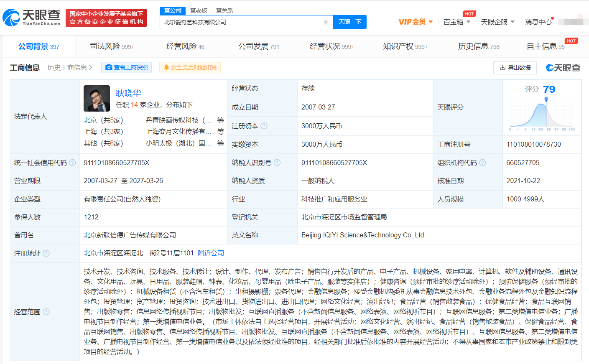Click 小明太极（湖北）company link

[178, 143]
